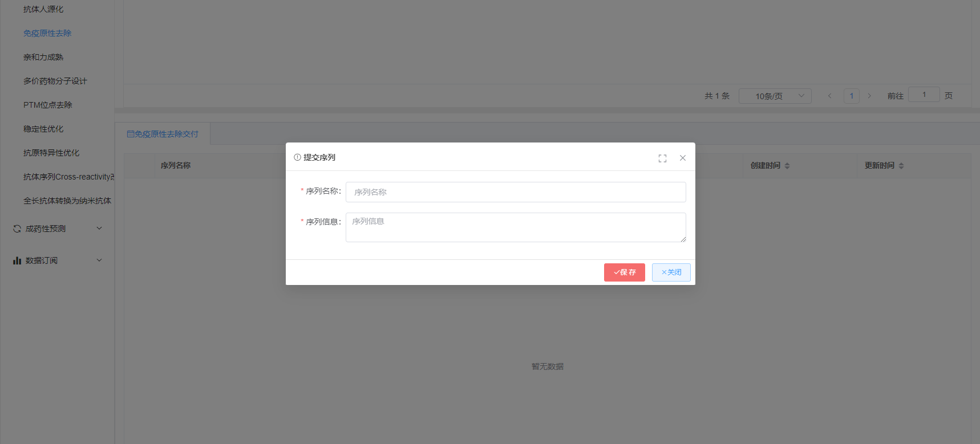Open the 10条/页 page size dropdown
The width and height of the screenshot is (980, 444).
[x=775, y=96]
